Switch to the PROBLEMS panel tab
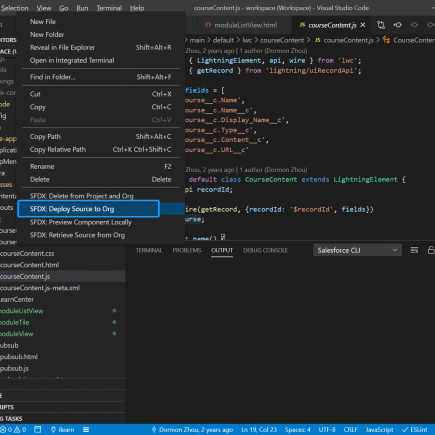This screenshot has height=435, width=435. (187, 250)
